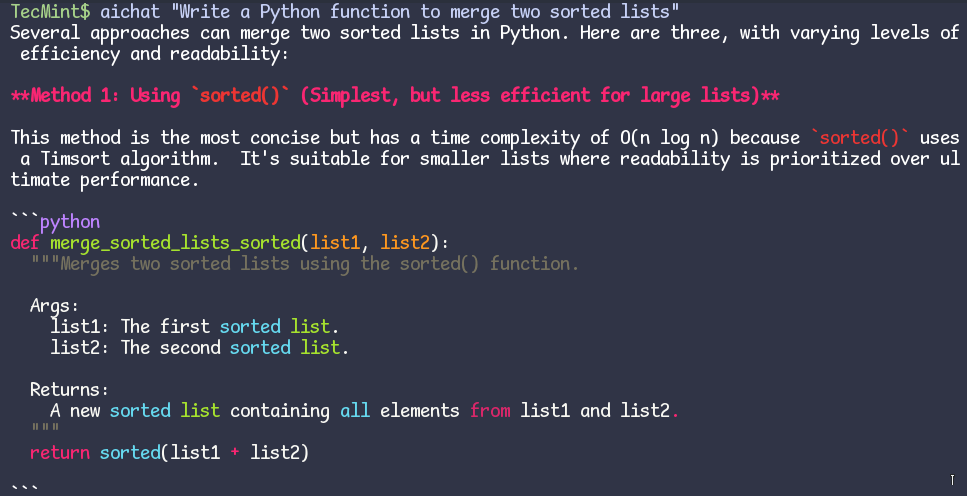Click the O(n log n) complexity text
Image resolution: width=967 pixels, height=496 pixels.
[669, 138]
